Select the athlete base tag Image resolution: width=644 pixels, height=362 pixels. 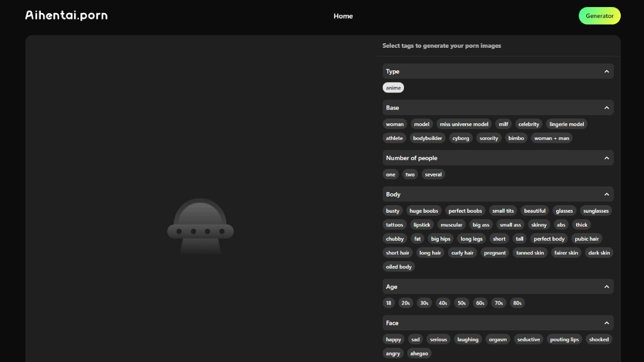click(394, 138)
